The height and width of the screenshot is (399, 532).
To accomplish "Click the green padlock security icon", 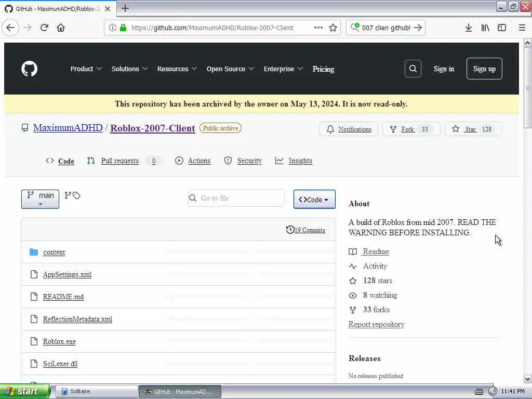I will coord(124,28).
